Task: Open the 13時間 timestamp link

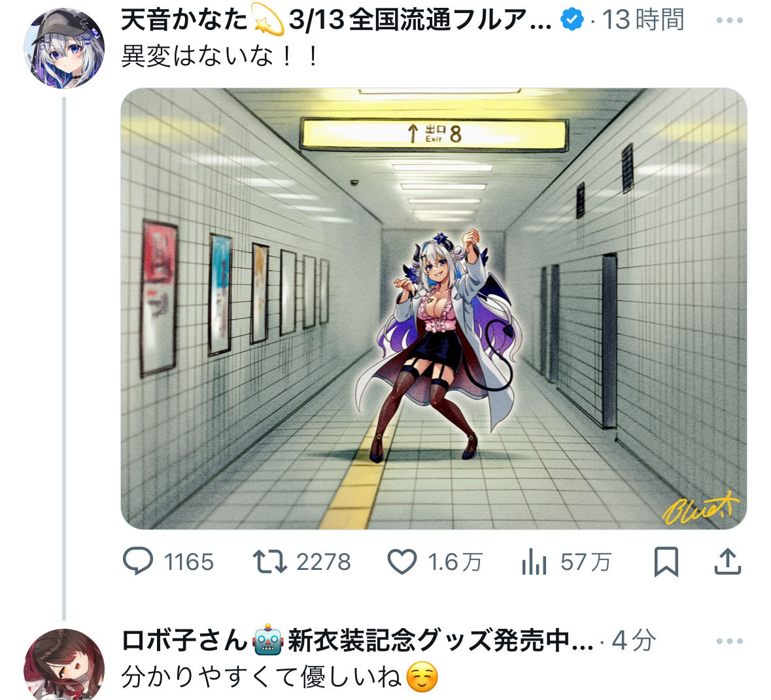Action: point(642,20)
